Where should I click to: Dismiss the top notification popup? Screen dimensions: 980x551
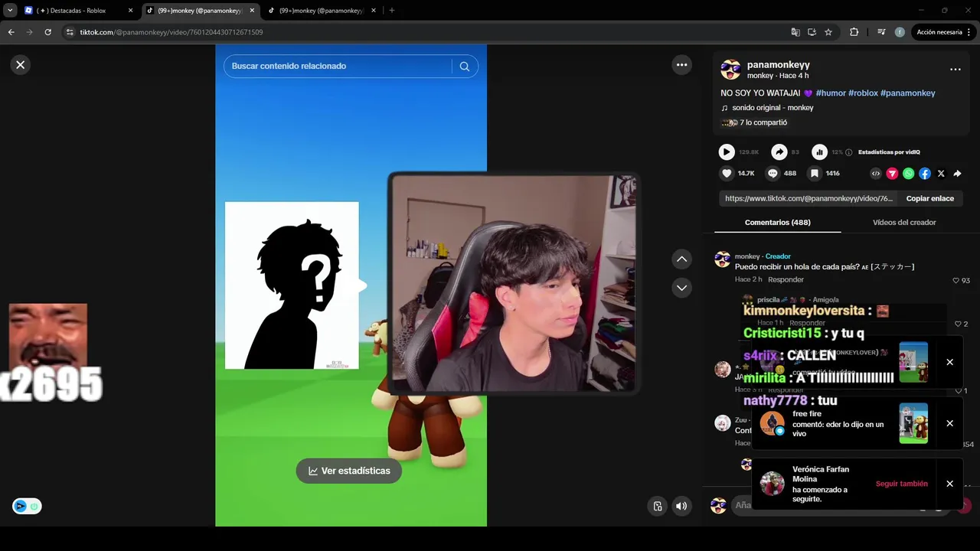click(949, 363)
